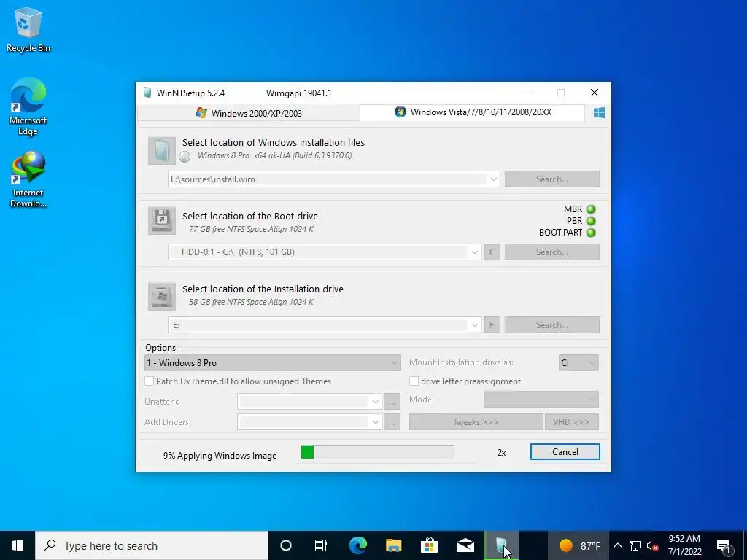Open Tweaks >>> options
The height and width of the screenshot is (560, 747).
(476, 422)
